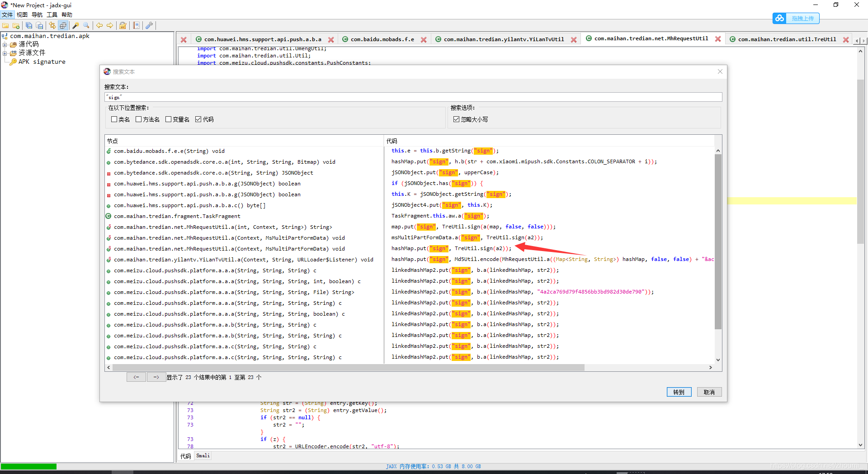Screen dimensions: 868x474
Task: Open the View menu
Action: tap(22, 15)
